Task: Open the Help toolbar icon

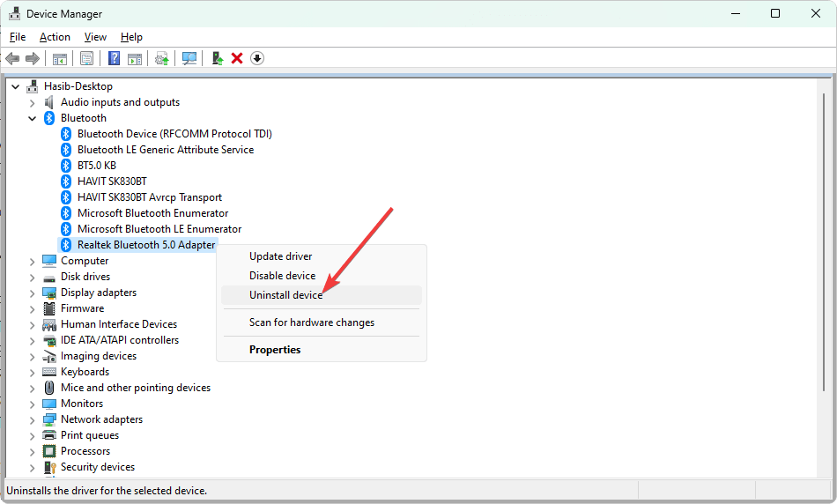Action: 114,58
